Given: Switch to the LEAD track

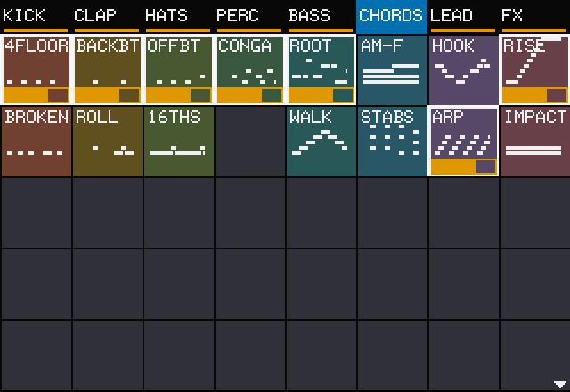Looking at the screenshot, I should pos(463,17).
